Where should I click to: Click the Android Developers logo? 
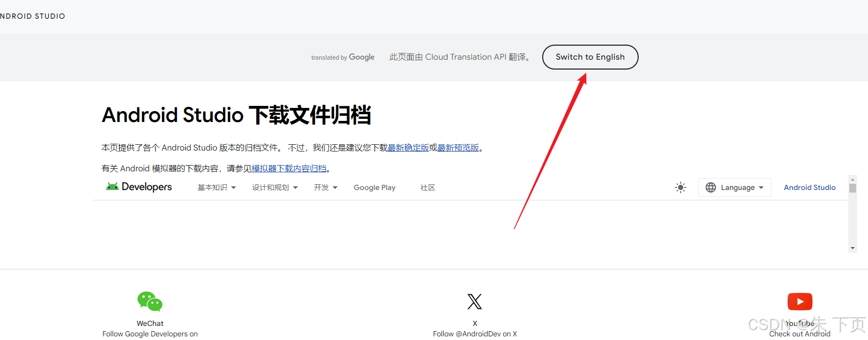(x=139, y=187)
